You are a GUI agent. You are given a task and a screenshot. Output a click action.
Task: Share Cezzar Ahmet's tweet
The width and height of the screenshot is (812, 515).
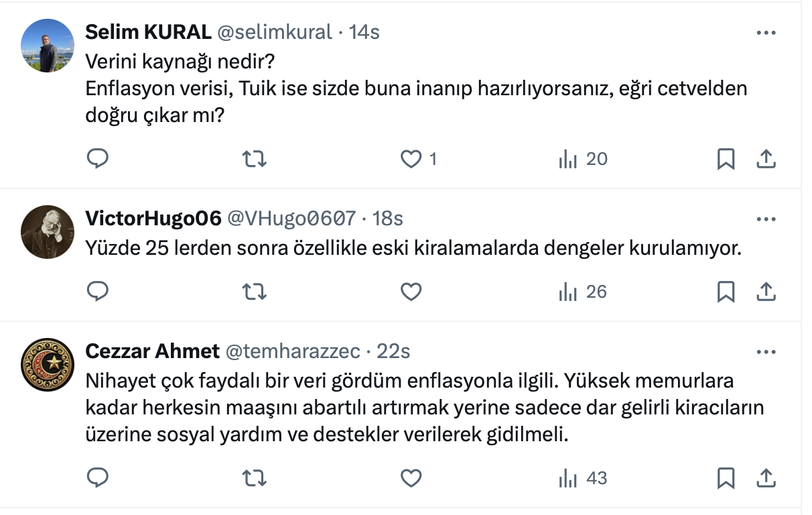[766, 478]
